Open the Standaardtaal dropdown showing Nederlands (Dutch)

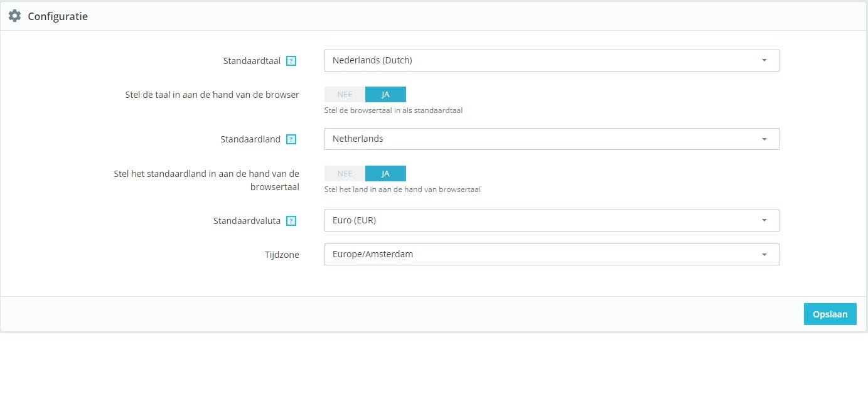pyautogui.click(x=552, y=61)
